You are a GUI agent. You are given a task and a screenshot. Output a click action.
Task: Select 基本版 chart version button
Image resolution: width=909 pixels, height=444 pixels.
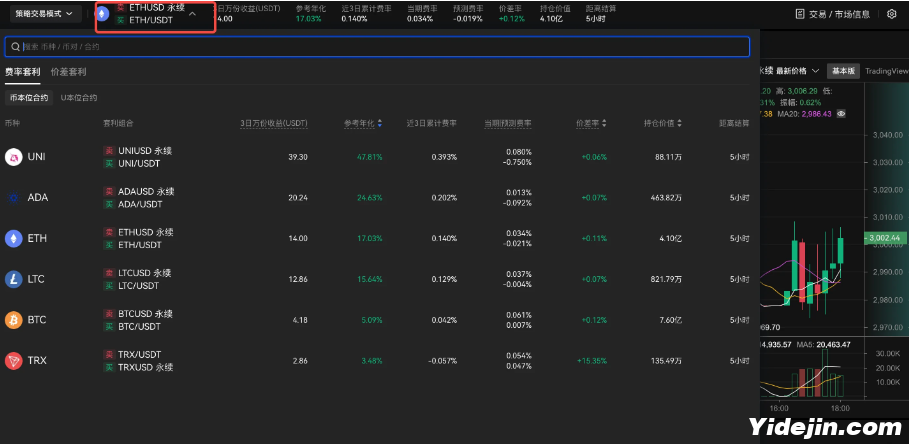(x=843, y=71)
